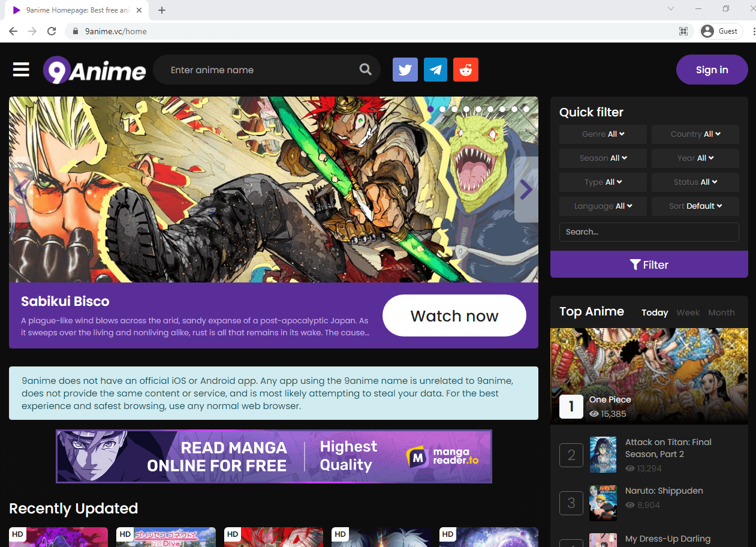This screenshot has width=756, height=547.
Task: Open the Sabikui Bisco title link
Action: pos(65,301)
